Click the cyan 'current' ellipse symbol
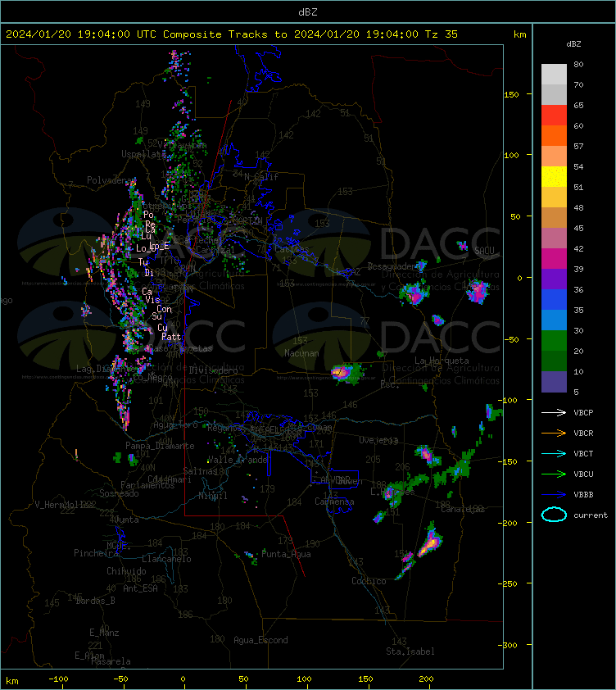 (x=554, y=515)
